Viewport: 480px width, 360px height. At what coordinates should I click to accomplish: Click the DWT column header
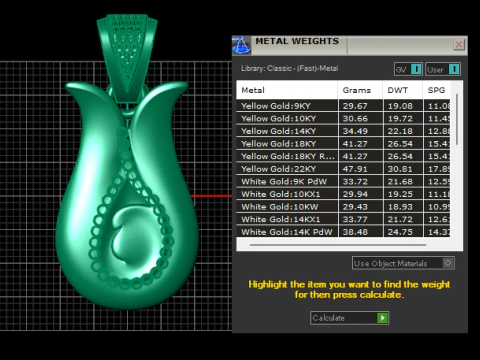pyautogui.click(x=403, y=90)
